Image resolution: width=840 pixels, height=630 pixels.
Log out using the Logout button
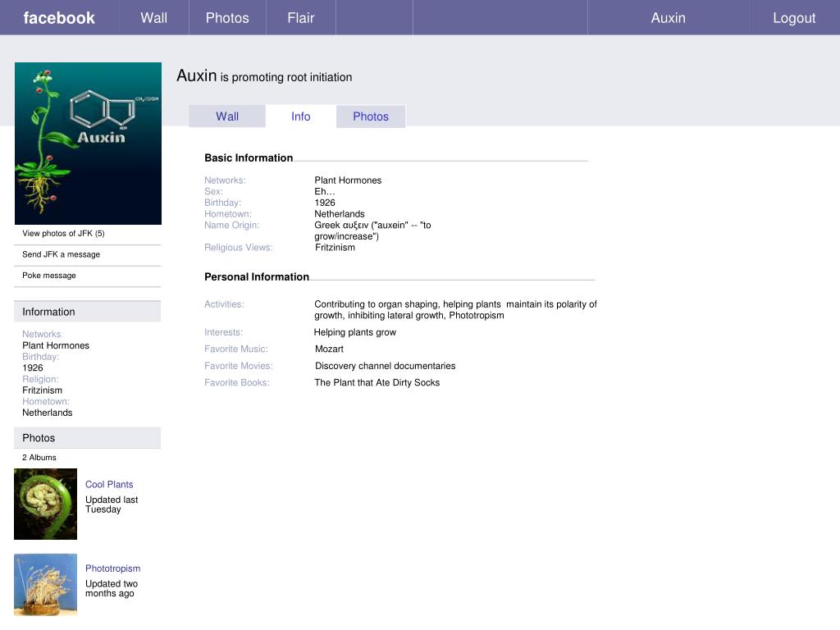pyautogui.click(x=794, y=18)
